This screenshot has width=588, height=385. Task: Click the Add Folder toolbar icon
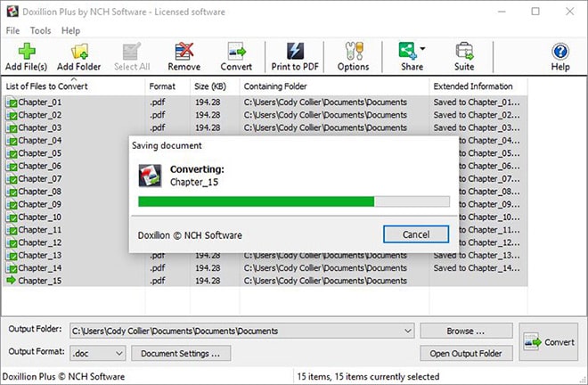click(x=79, y=52)
